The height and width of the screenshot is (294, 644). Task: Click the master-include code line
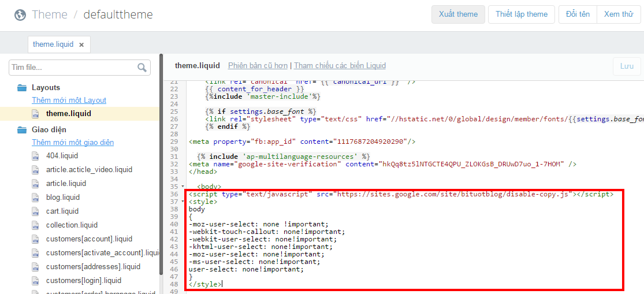click(262, 96)
